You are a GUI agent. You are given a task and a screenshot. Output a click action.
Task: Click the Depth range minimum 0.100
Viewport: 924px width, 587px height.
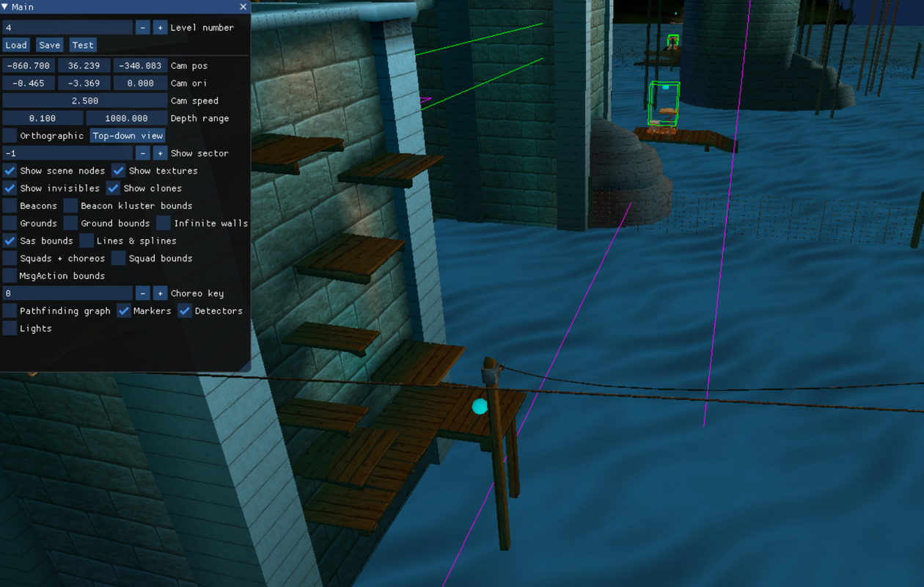click(x=43, y=118)
